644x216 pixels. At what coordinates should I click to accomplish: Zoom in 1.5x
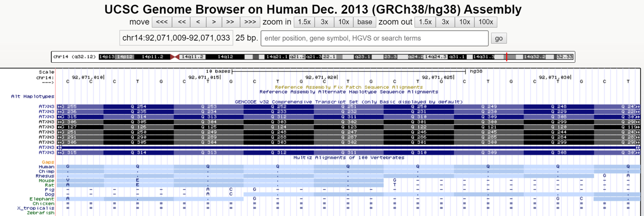[x=304, y=22]
